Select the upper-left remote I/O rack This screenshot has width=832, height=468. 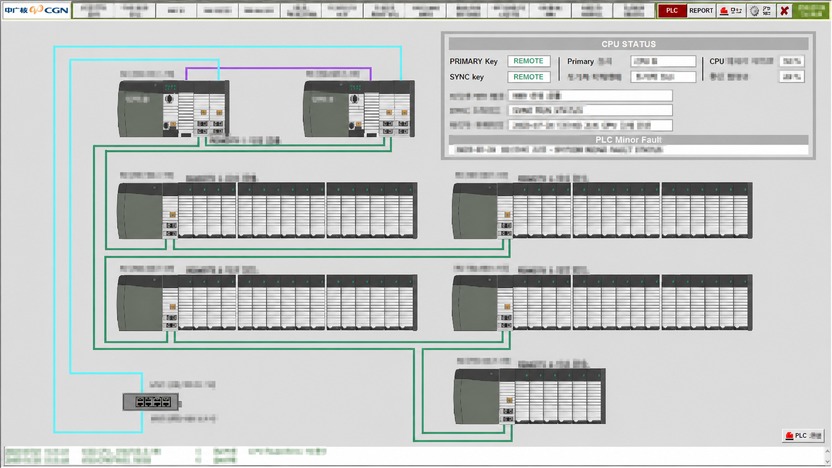pyautogui.click(x=267, y=211)
